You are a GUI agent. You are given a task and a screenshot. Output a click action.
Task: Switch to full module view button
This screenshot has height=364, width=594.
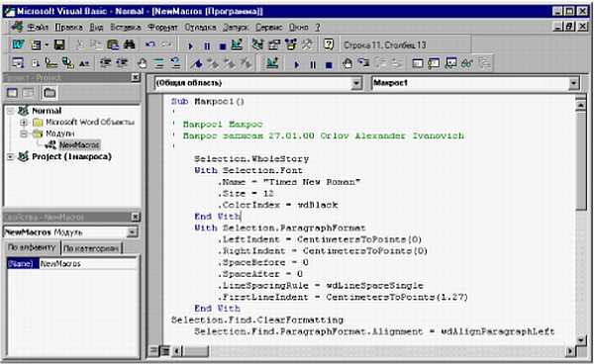[x=165, y=351]
